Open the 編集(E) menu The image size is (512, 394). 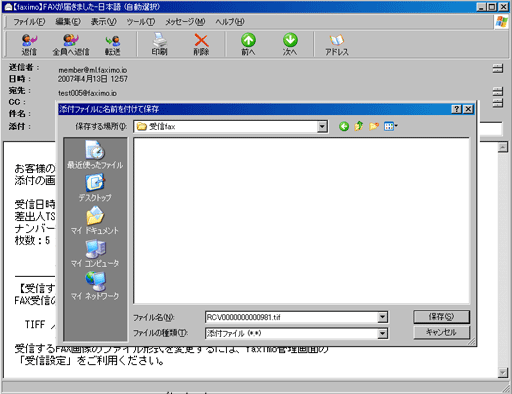pos(68,22)
